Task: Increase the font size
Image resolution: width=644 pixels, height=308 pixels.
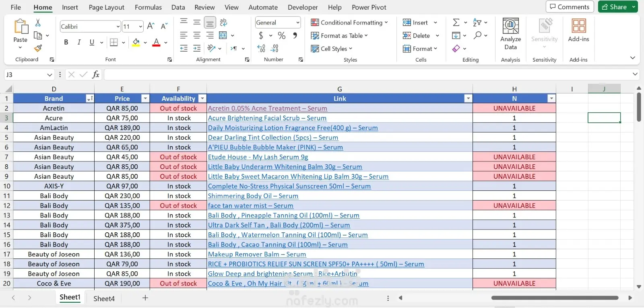Action: tap(151, 26)
